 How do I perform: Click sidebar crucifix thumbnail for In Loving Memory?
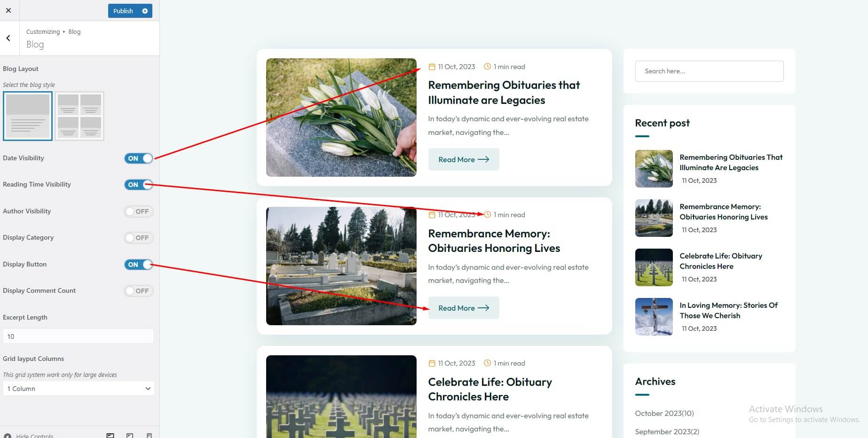[654, 317]
